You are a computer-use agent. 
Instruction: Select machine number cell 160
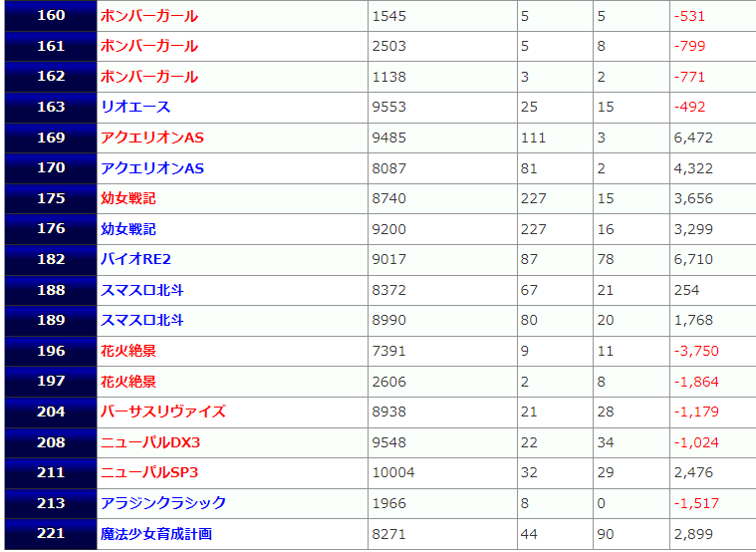click(51, 15)
